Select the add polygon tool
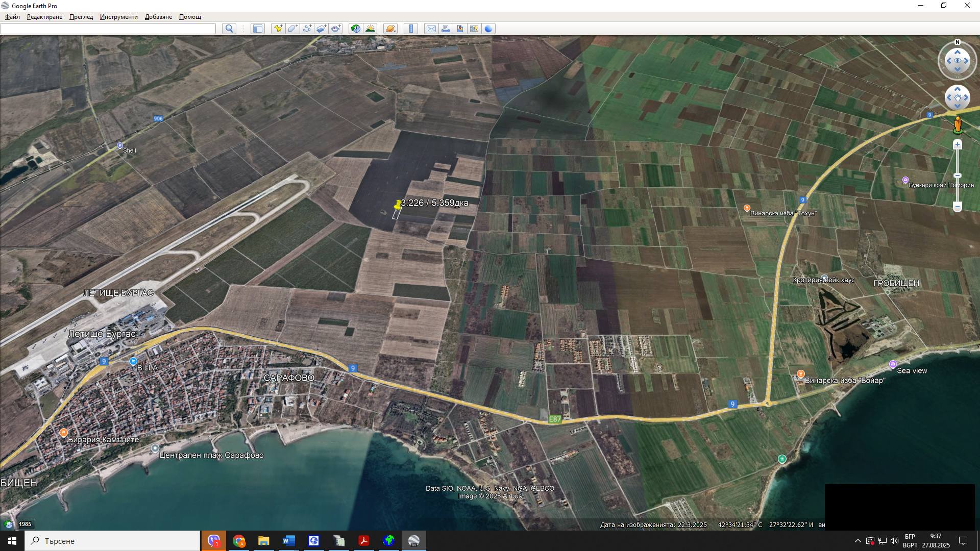The image size is (980, 551). [292, 29]
